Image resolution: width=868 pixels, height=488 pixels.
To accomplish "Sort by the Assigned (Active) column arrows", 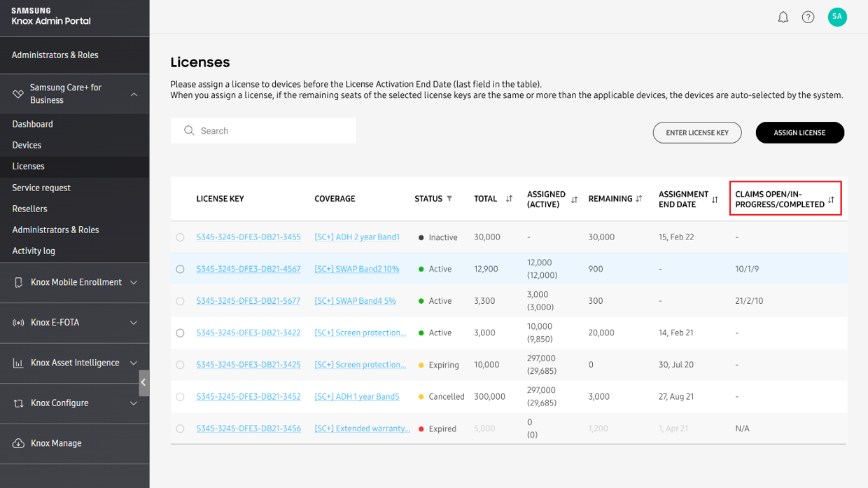I will [574, 200].
